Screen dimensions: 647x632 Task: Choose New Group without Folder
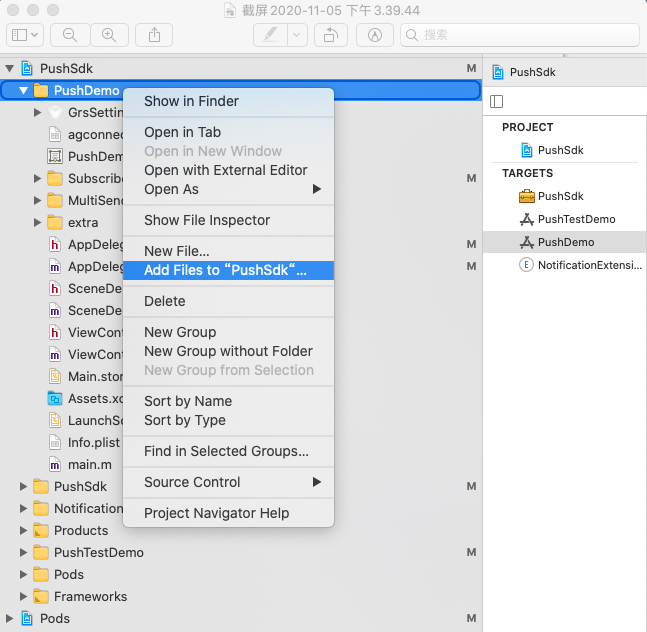click(x=229, y=351)
